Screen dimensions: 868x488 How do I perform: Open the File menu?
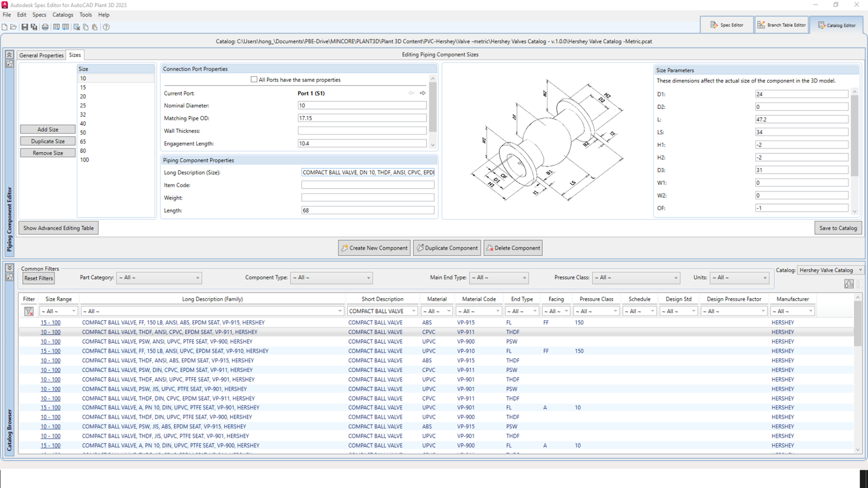tap(7, 15)
